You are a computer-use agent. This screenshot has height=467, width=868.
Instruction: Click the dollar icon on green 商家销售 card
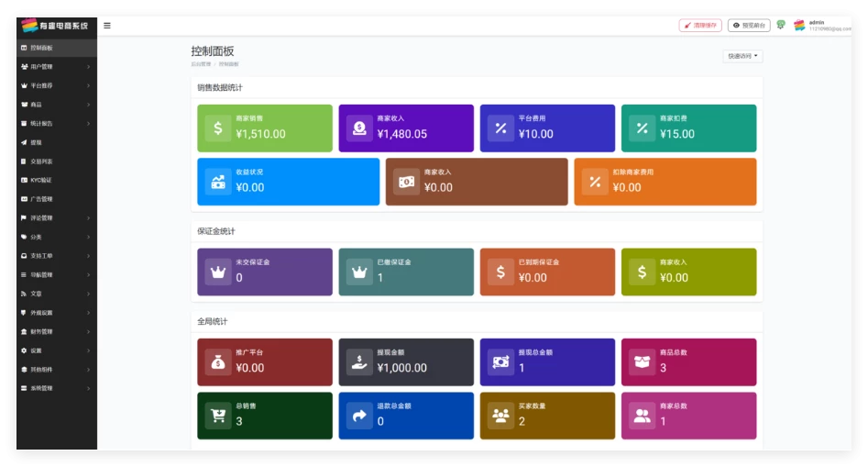click(x=218, y=128)
